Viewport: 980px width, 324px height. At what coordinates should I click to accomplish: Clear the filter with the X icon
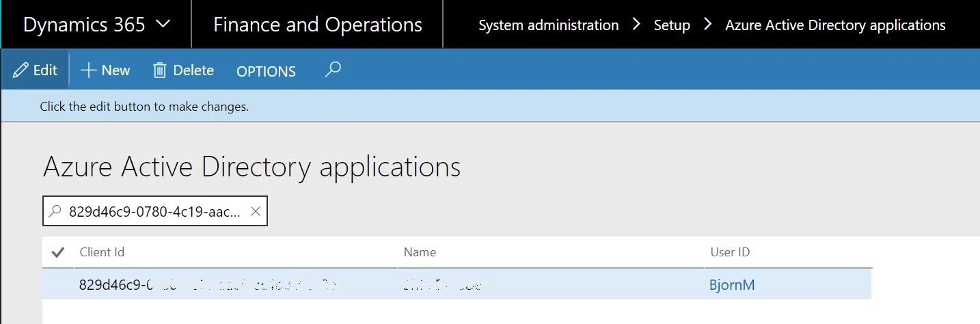coord(256,212)
